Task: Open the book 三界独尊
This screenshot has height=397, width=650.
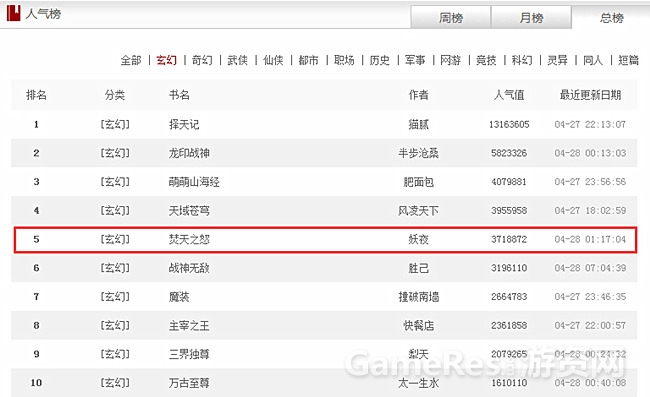Action: point(189,354)
